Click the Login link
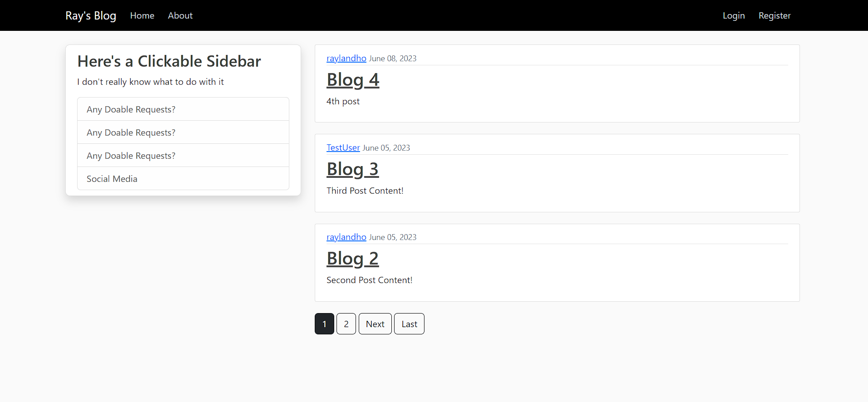This screenshot has width=868, height=402. pyautogui.click(x=733, y=15)
